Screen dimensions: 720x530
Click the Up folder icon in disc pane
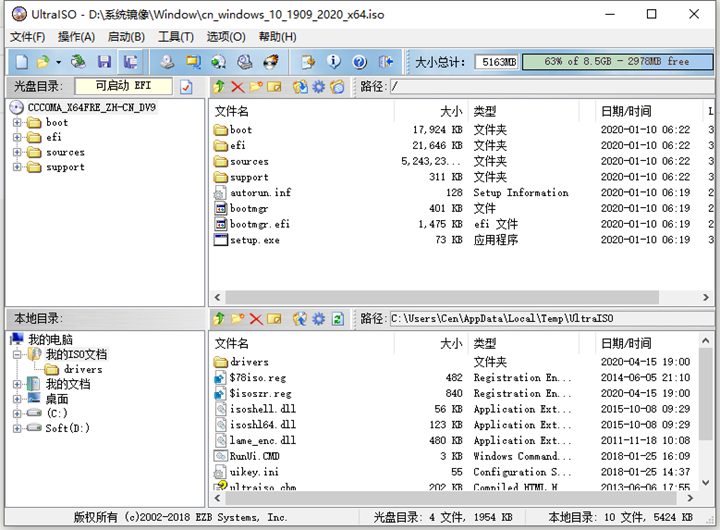(219, 86)
